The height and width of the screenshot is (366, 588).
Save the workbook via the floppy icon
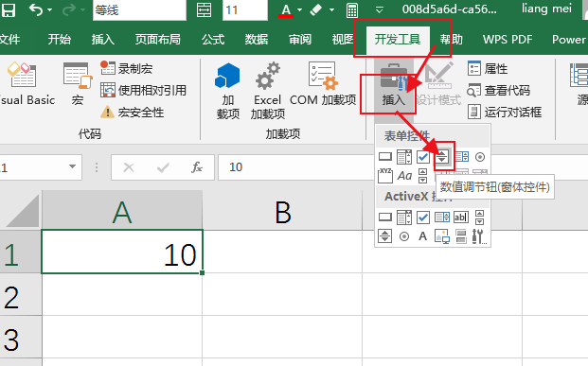[x=8, y=9]
